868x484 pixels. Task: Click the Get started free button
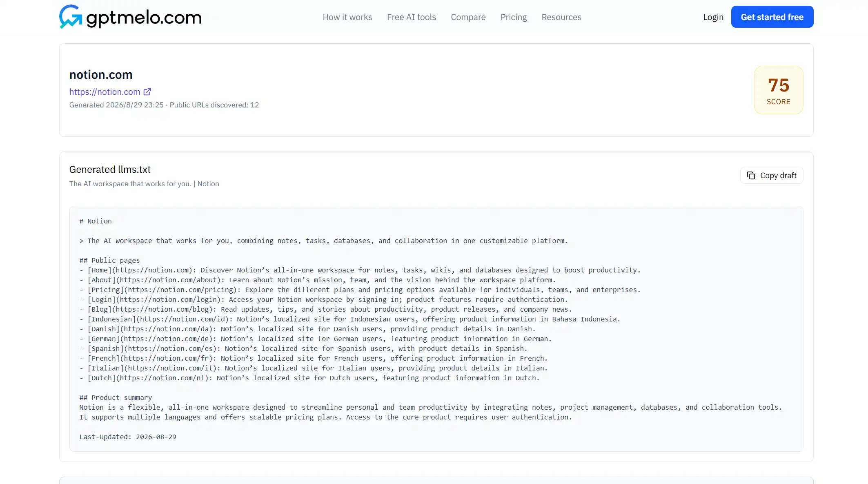tap(772, 17)
